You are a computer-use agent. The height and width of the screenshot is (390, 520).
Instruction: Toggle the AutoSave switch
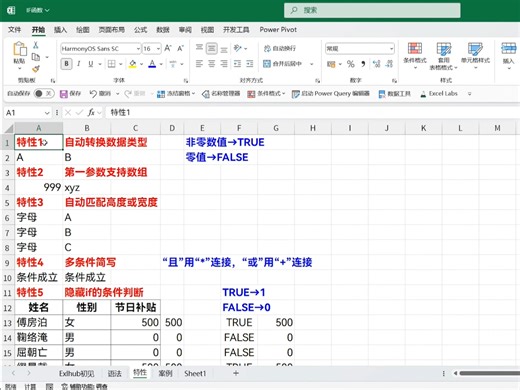[x=44, y=94]
